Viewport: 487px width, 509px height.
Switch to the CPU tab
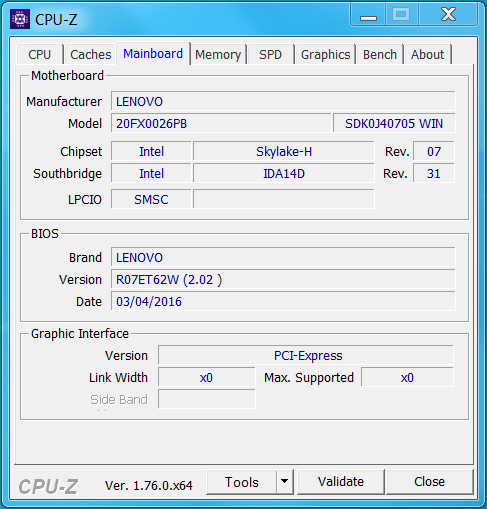40,54
